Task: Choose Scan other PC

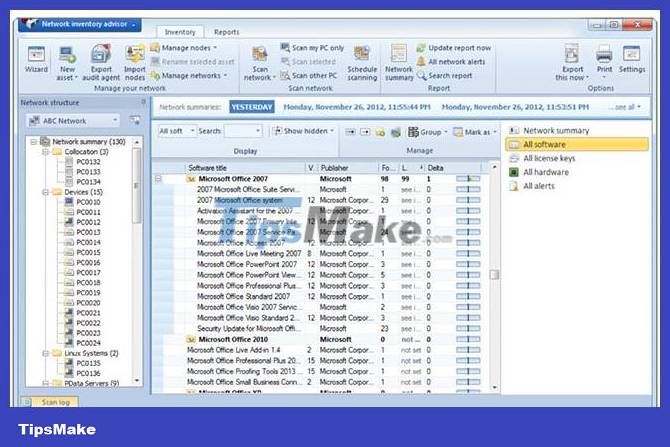Action: point(309,76)
